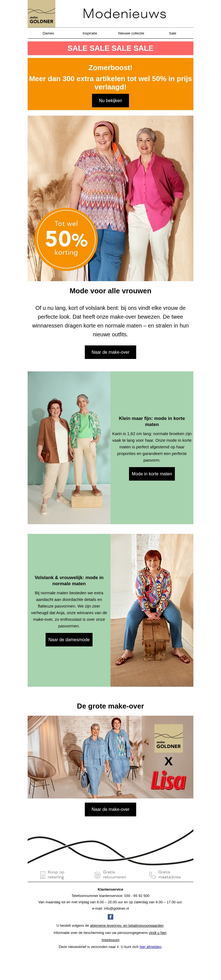Image resolution: width=221 pixels, height=980 pixels.
Task: Open the algemene leverings- en betalingsvoorwaarden link
Action: [x=127, y=926]
